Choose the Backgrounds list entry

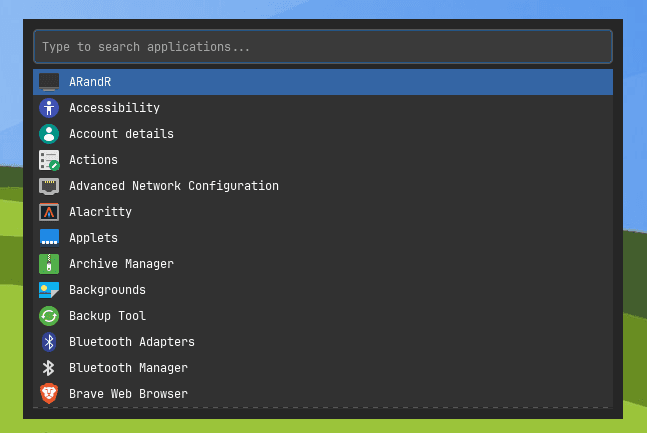(x=107, y=290)
